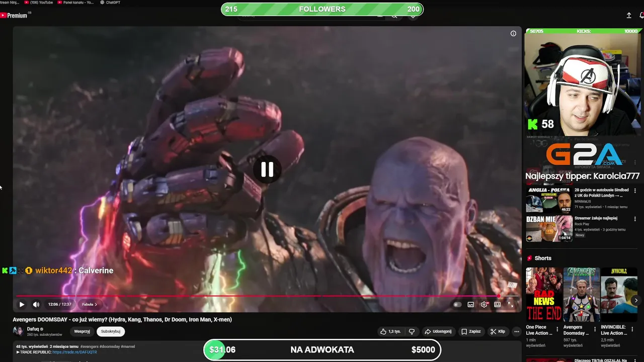The width and height of the screenshot is (644, 362).
Task: Like the video with thumbs-up 1,3 tys.
Action: pyautogui.click(x=390, y=331)
